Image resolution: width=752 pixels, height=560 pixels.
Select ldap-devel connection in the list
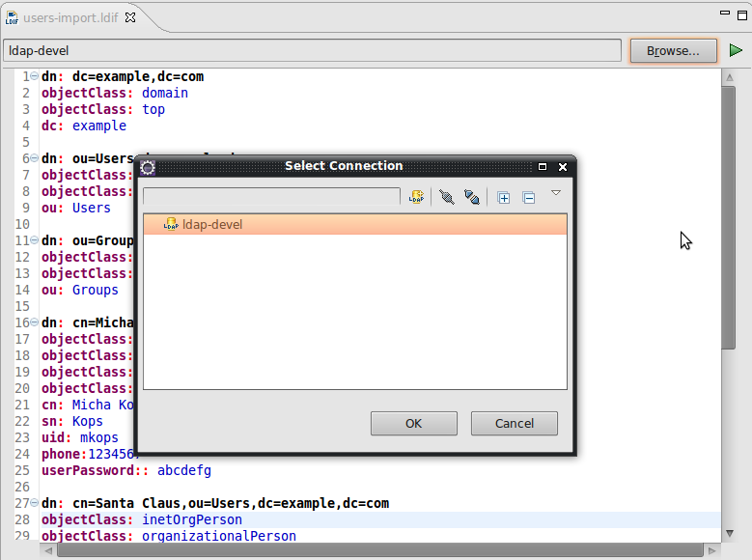tap(212, 224)
